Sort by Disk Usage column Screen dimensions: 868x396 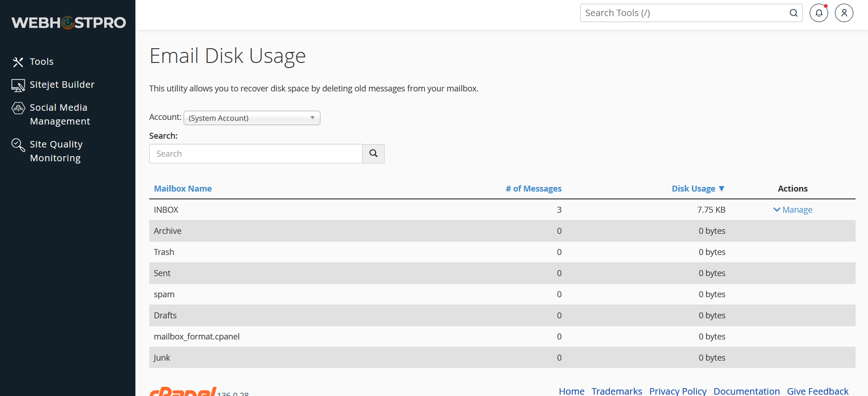click(x=698, y=189)
